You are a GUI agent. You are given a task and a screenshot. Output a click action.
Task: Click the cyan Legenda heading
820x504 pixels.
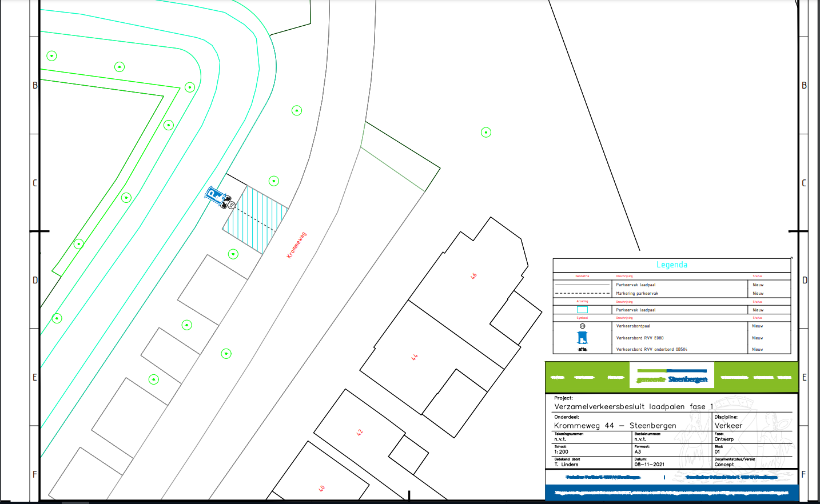click(672, 265)
